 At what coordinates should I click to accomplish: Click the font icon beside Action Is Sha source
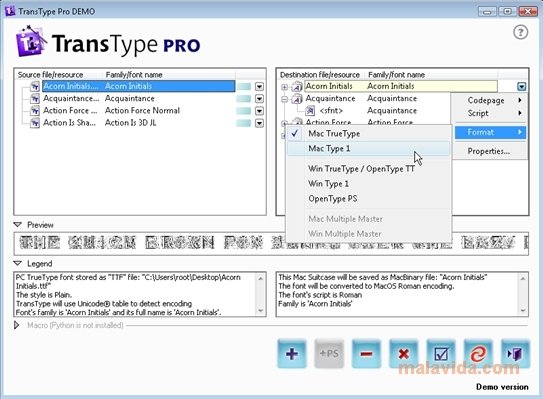click(35, 123)
